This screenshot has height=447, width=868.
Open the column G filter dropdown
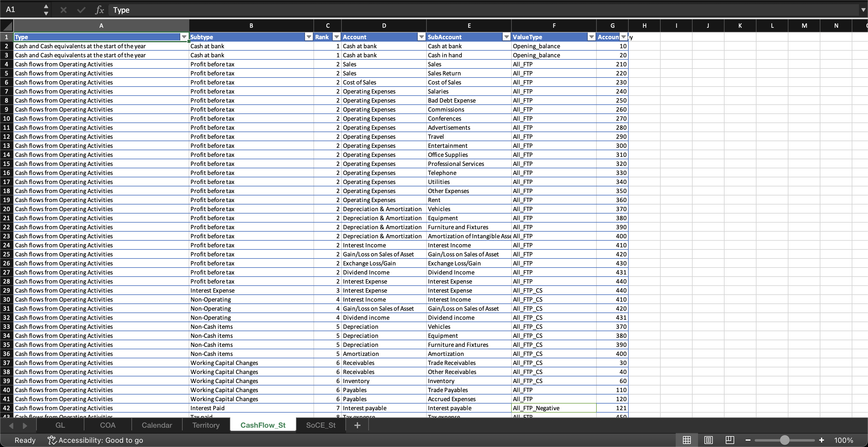click(624, 37)
